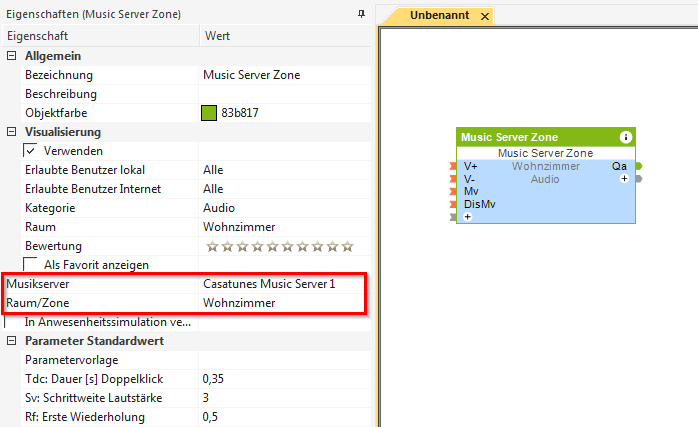Enable the Als Favorit anzeigen checkbox
698x427 pixels.
point(31,265)
